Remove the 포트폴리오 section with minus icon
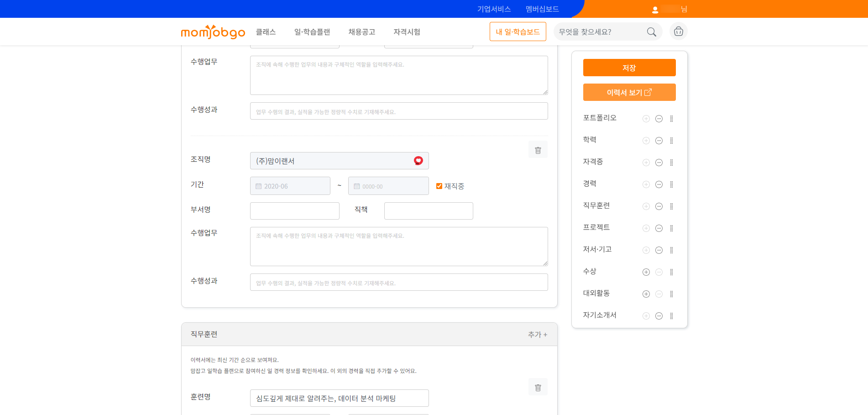 pos(659,119)
